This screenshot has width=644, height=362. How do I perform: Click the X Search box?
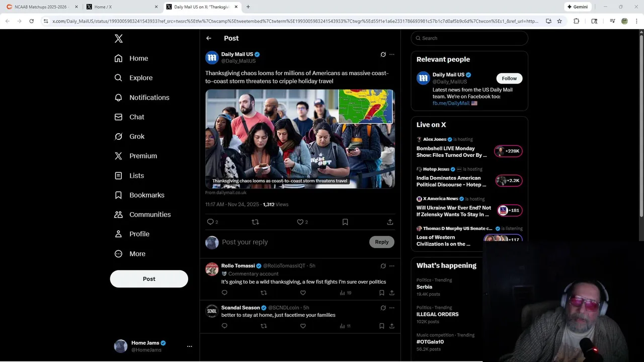(469, 38)
